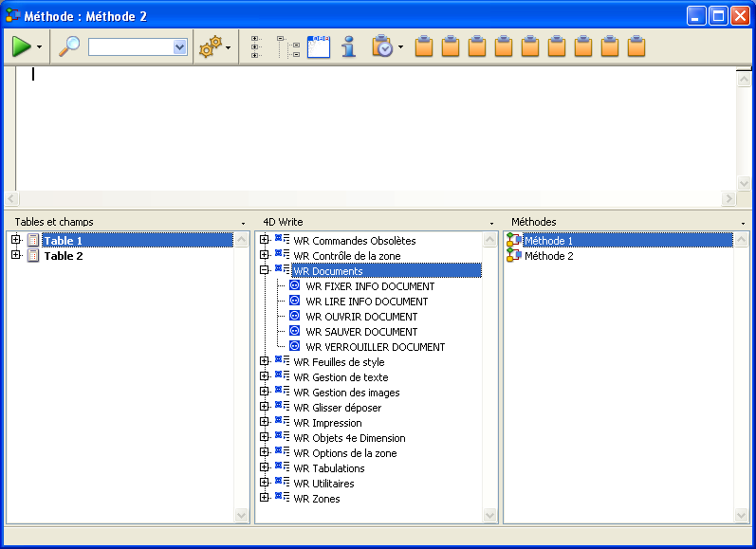Screen dimensions: 756x549
Task: Click the blue information icon in toolbar
Action: (348, 46)
